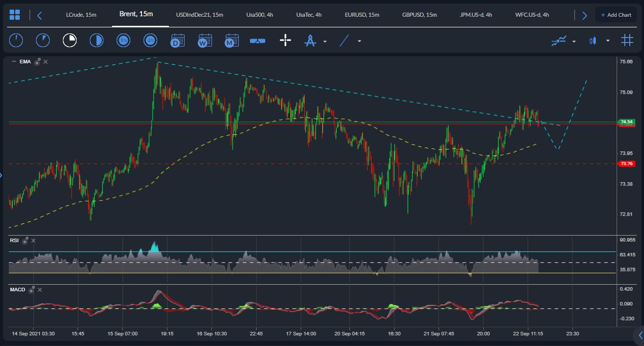Expand the chart type dropdown arrow
The width and height of the screenshot is (644, 346).
pos(607,42)
